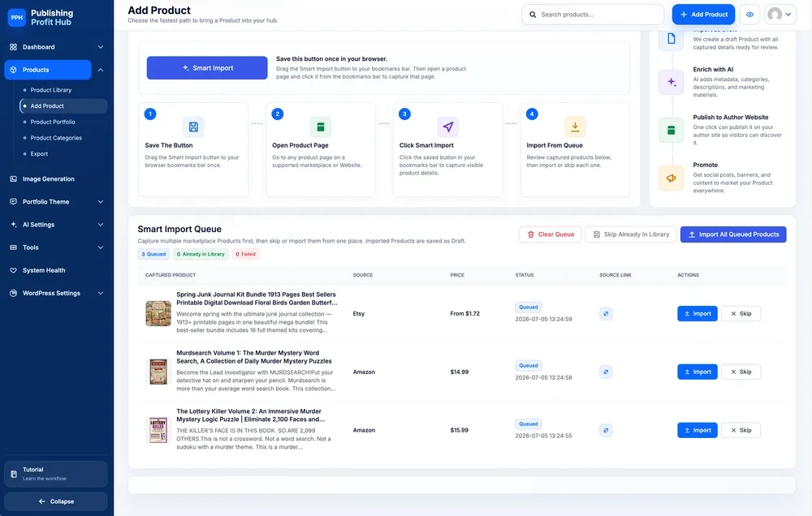Click the Search products input field

click(x=593, y=15)
